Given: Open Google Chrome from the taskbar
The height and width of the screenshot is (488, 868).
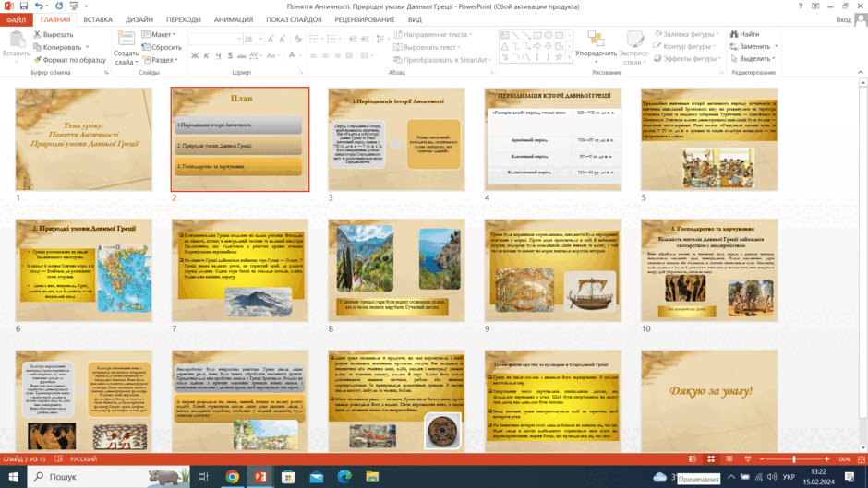Looking at the screenshot, I should click(232, 476).
